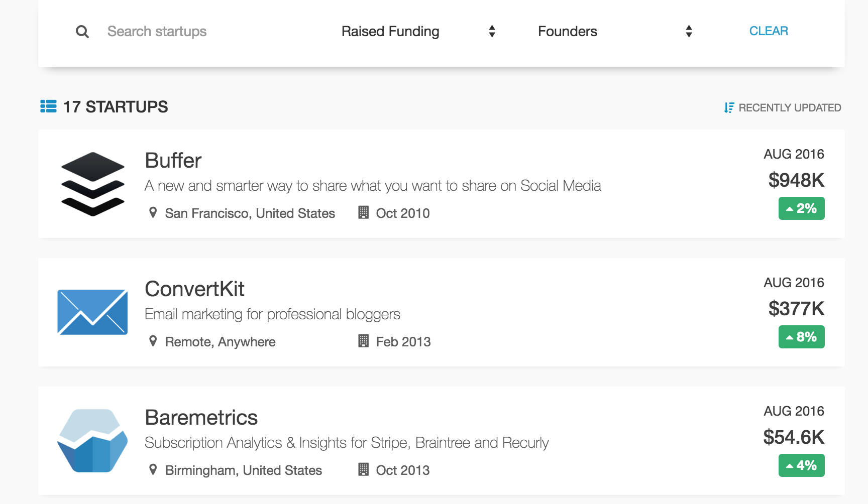Click Buffer's green 2% growth badge
The image size is (868, 504).
point(801,208)
